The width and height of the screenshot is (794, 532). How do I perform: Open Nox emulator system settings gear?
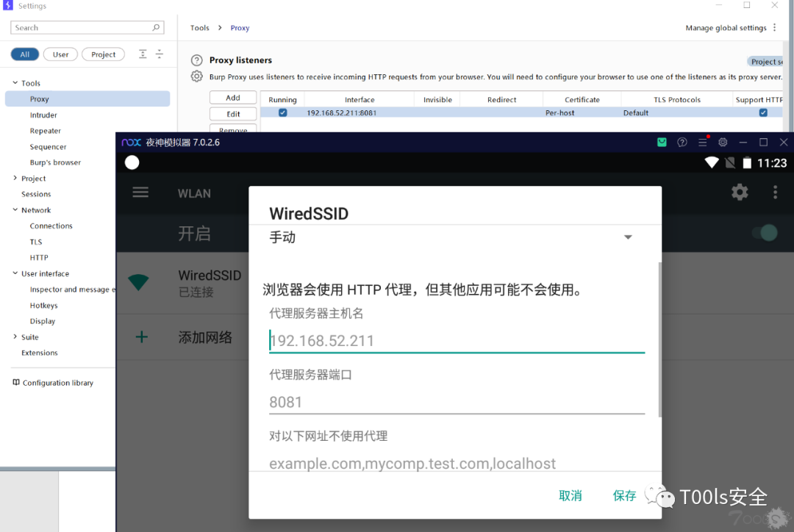(x=723, y=143)
